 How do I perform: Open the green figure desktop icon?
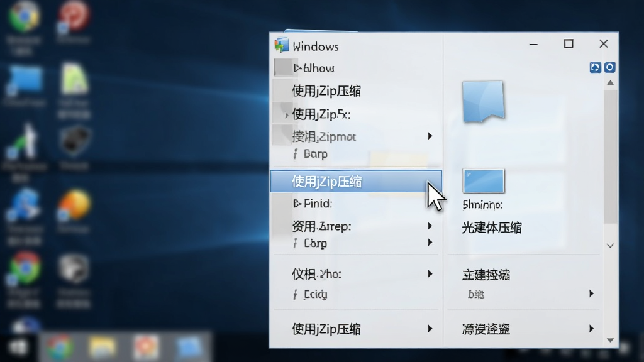tap(23, 141)
